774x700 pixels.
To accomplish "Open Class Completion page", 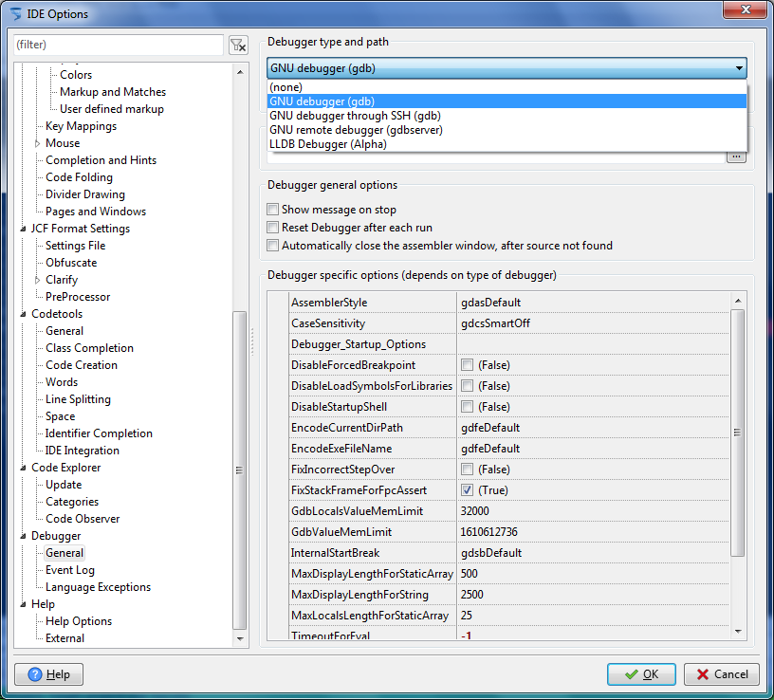I will point(89,348).
